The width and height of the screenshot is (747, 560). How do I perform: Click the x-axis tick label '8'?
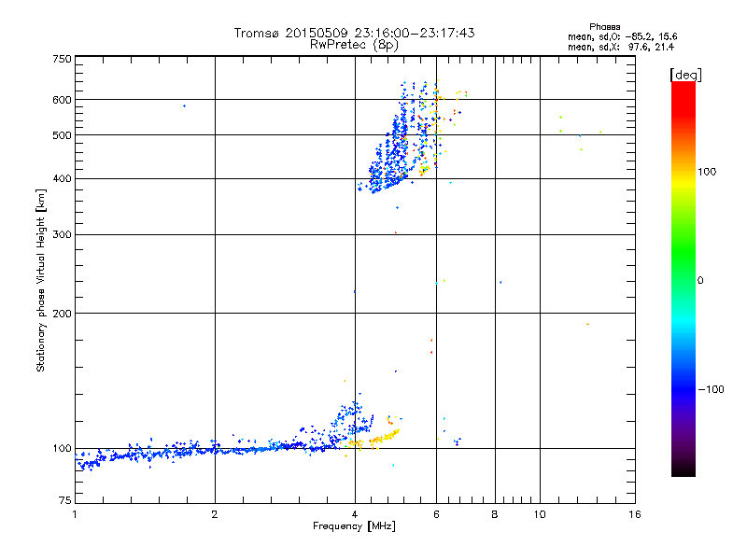pos(495,514)
